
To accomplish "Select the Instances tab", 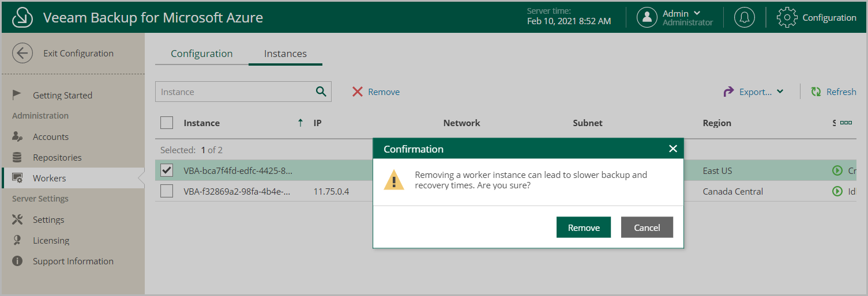I will coord(285,54).
